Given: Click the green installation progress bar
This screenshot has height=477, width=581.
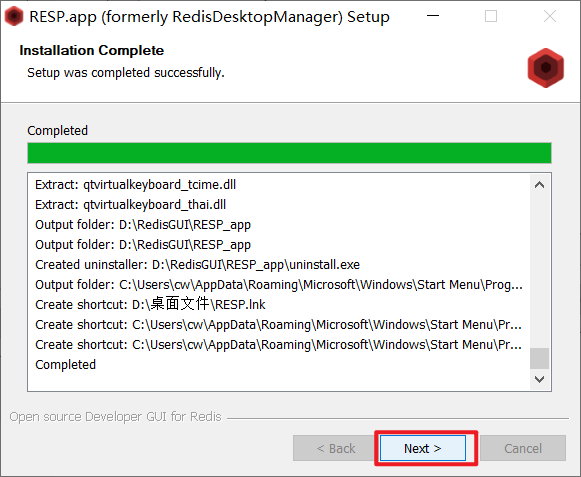Looking at the screenshot, I should click(289, 153).
